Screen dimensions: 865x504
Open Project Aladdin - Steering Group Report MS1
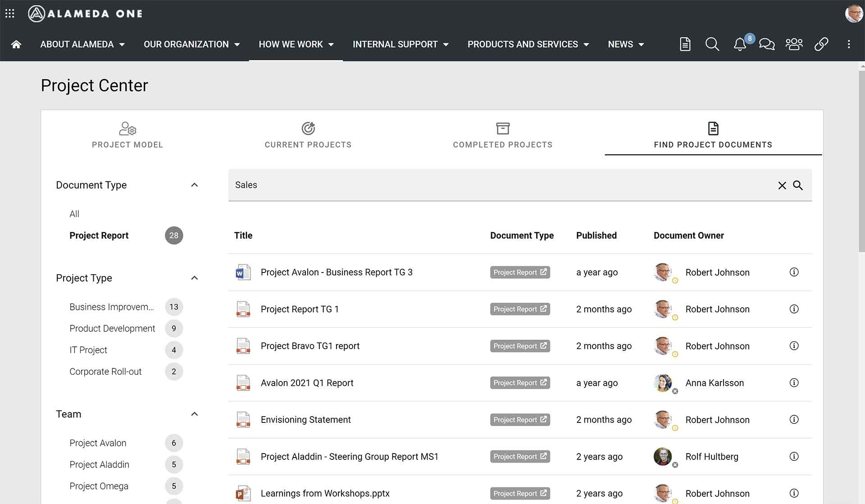point(350,456)
